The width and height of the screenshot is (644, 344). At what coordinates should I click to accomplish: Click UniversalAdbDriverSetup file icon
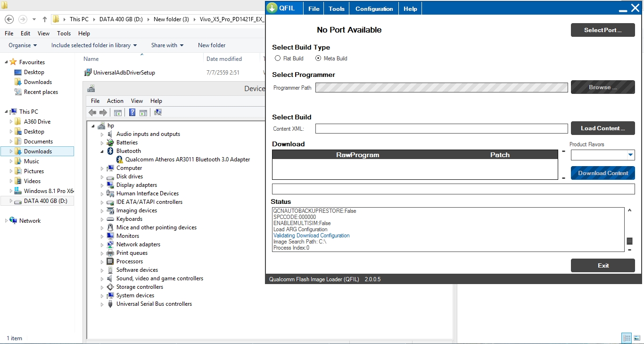(87, 72)
